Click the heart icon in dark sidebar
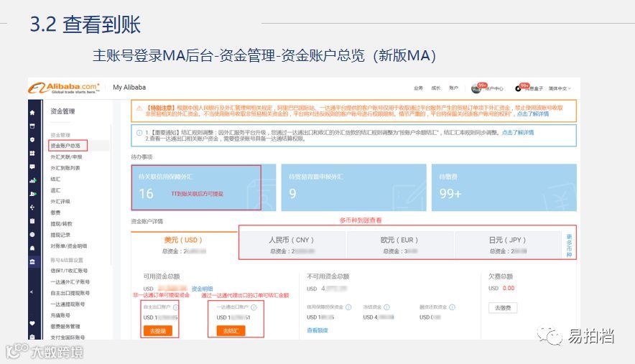Viewport: 635px width, 364px height. click(32, 323)
